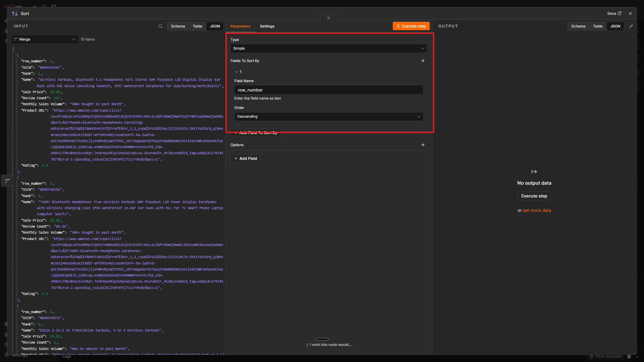Click the plus icon next to Fields To Sort By
This screenshot has height=362, width=644.
(423, 61)
